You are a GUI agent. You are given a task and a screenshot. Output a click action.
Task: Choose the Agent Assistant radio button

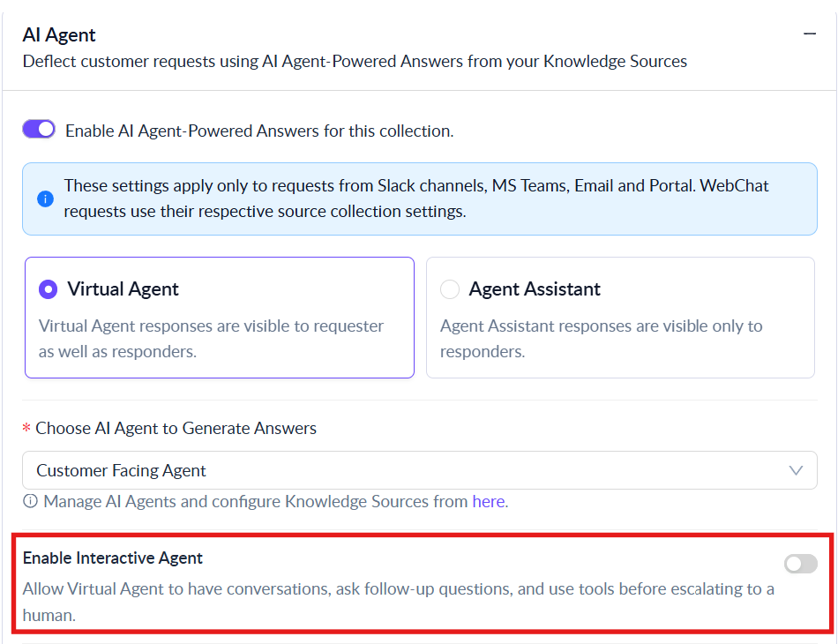(450, 289)
